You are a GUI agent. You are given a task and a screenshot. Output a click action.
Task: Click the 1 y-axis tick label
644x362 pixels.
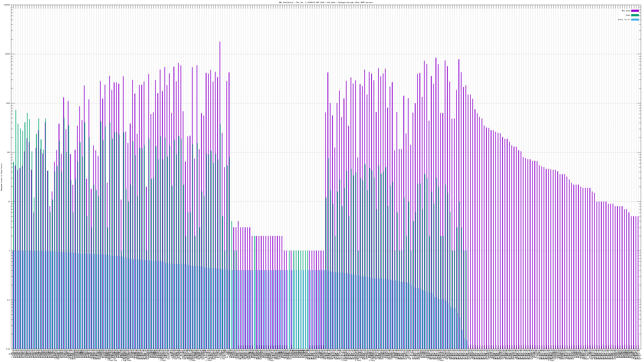10,251
